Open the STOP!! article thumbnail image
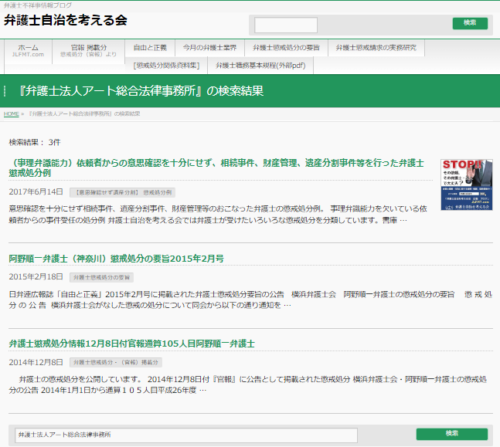This screenshot has height=447, width=500. click(466, 185)
